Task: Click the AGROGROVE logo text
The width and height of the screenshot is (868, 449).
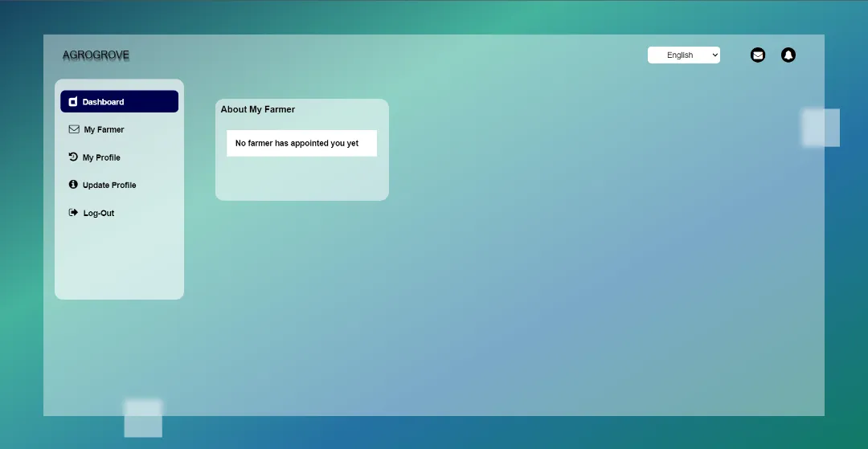Action: coord(96,55)
